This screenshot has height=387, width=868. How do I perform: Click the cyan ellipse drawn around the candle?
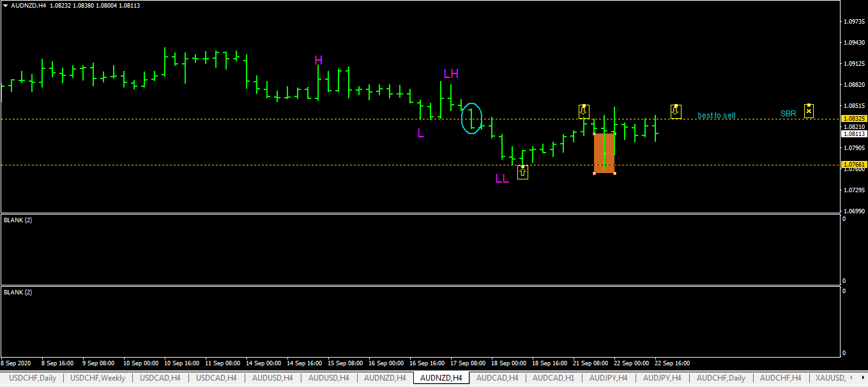click(x=471, y=118)
